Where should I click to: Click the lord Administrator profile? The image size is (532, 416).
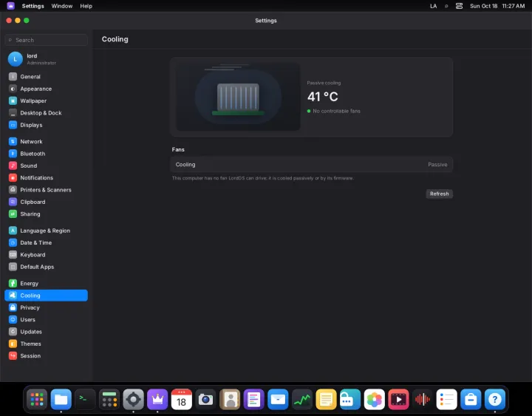click(46, 59)
